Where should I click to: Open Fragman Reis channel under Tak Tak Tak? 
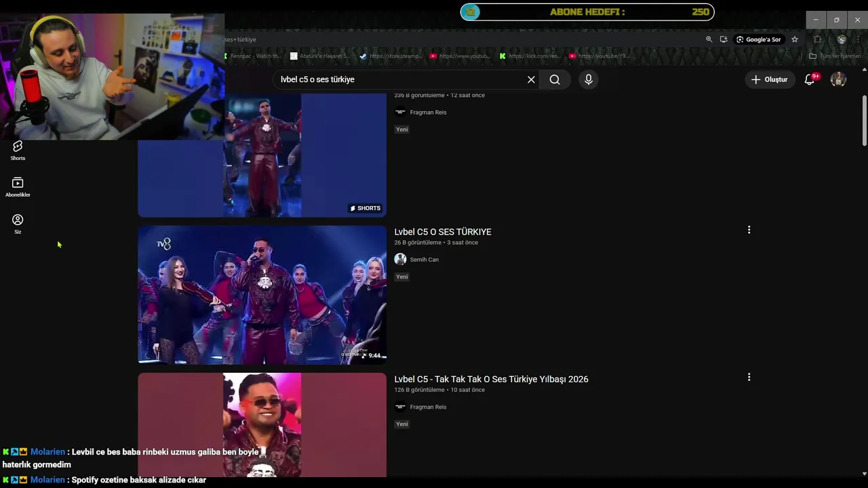(428, 407)
